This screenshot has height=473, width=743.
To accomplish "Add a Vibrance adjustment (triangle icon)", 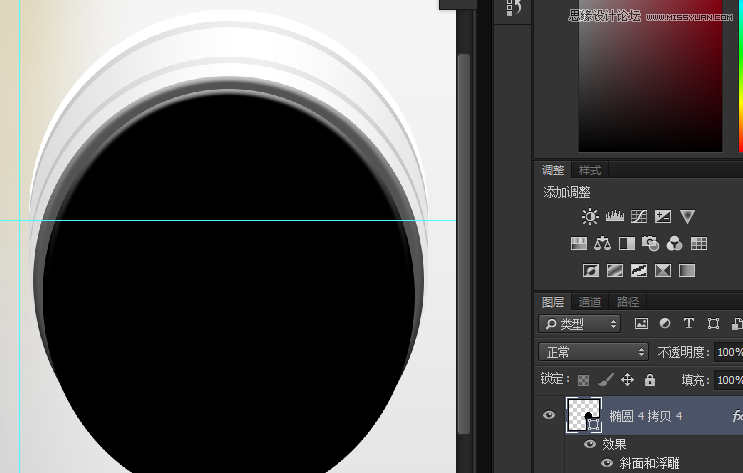I will [687, 217].
